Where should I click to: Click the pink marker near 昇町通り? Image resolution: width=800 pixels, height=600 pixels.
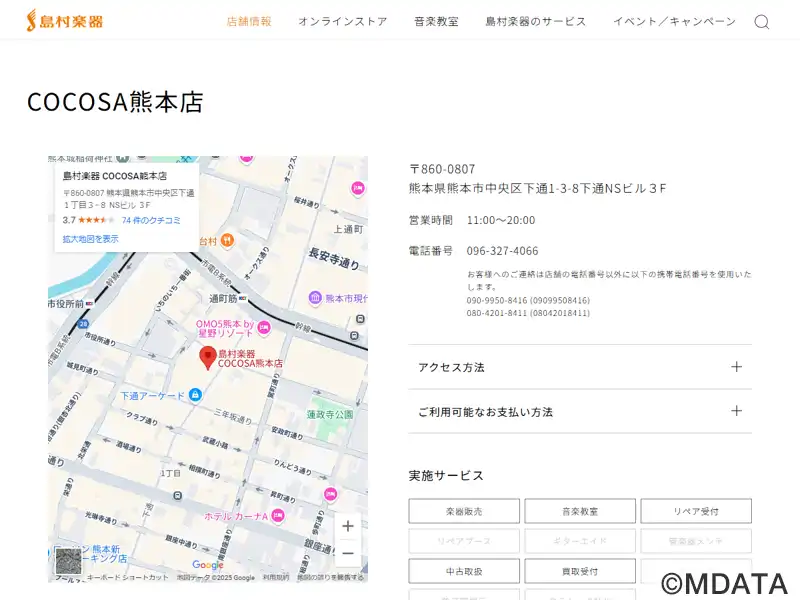click(331, 493)
